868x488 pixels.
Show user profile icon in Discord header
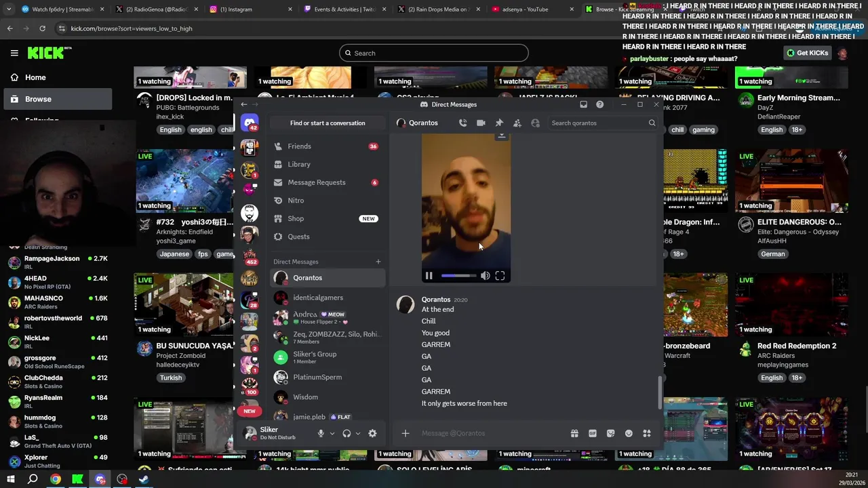pyautogui.click(x=535, y=123)
